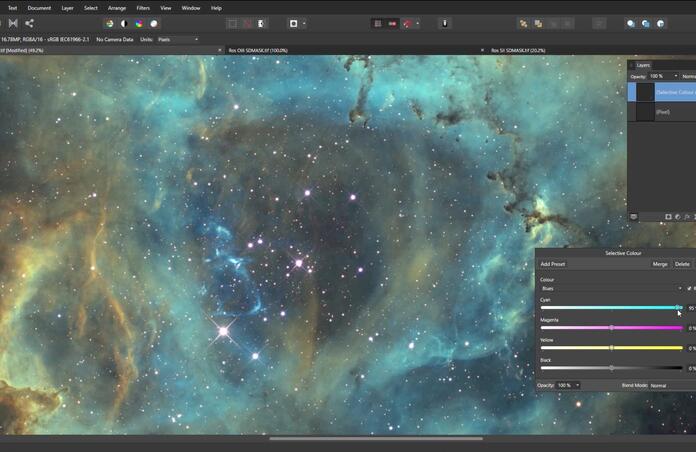The width and height of the screenshot is (696, 452).
Task: Apply Auto Colours rainbow wheel icon
Action: click(139, 24)
